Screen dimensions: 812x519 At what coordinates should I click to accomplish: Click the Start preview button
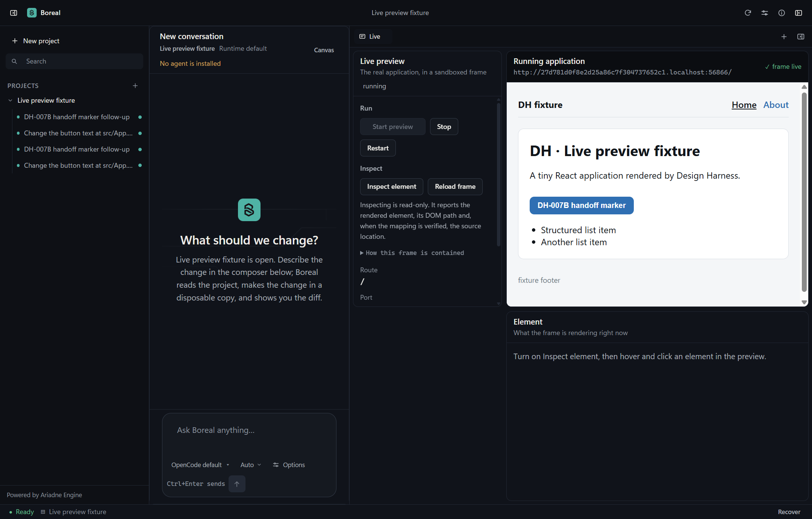coord(392,127)
